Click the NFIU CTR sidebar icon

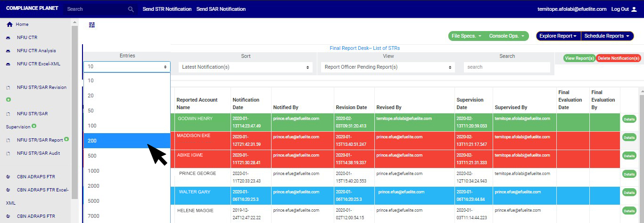[x=8, y=38]
